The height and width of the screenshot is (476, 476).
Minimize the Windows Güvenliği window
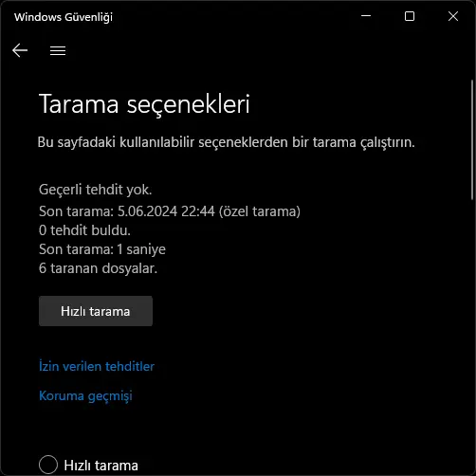366,16
